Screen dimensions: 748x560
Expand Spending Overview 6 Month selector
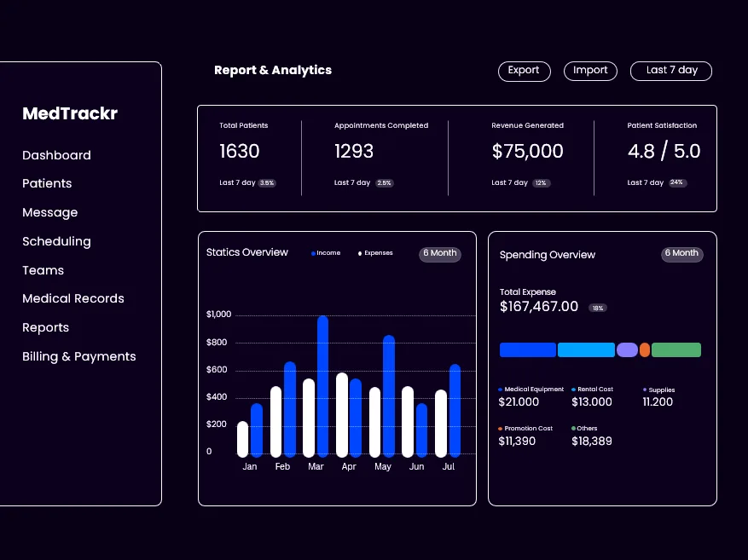pos(682,253)
